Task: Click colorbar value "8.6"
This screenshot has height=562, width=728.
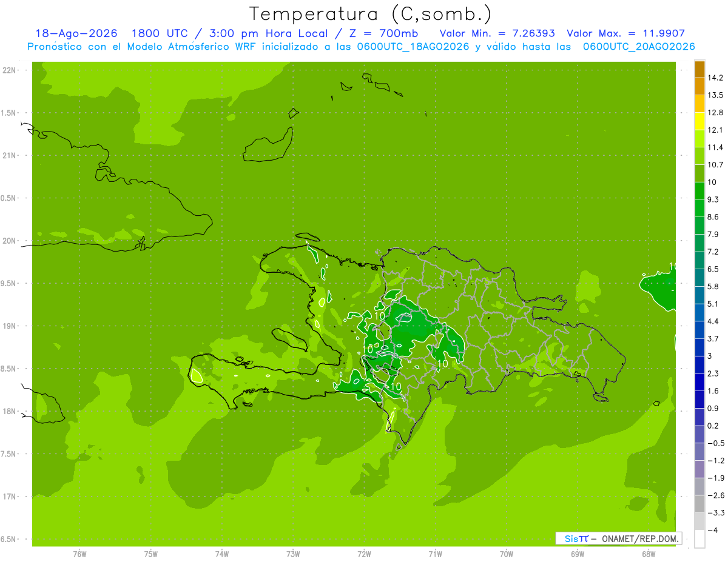Action: tap(713, 217)
